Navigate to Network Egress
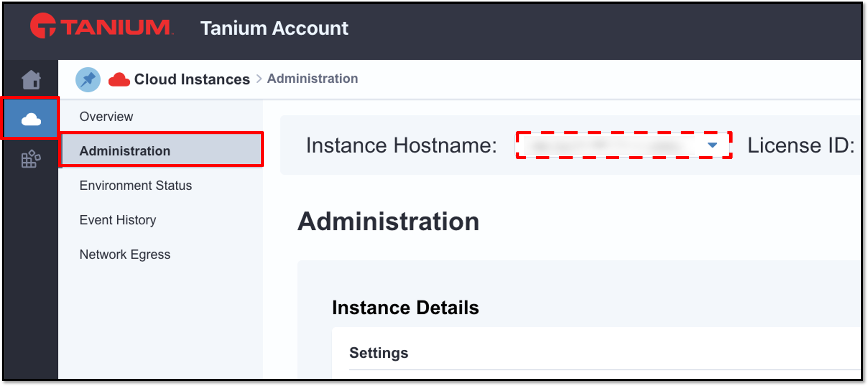 [125, 255]
